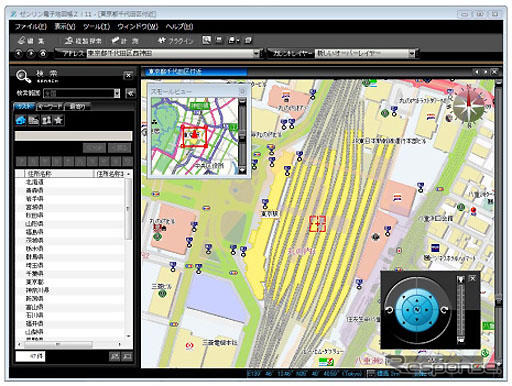
Task: Open the プラグイン toolbar item
Action: point(176,41)
